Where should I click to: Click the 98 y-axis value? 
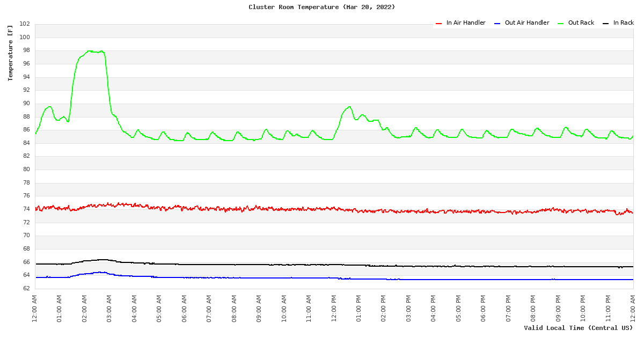click(26, 50)
